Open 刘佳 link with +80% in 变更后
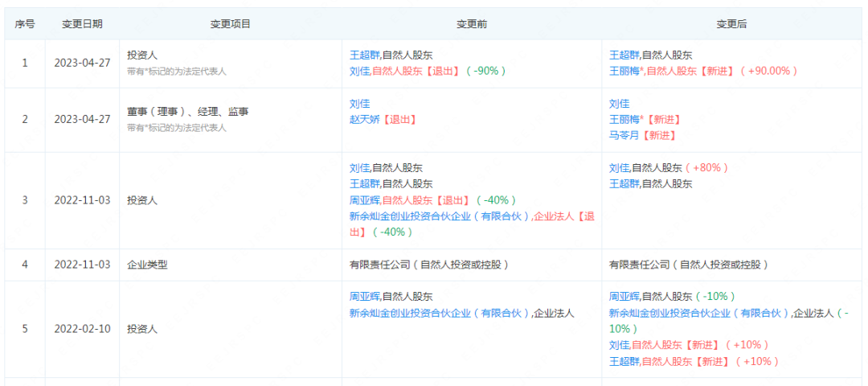Image resolution: width=868 pixels, height=386 pixels. click(x=619, y=168)
